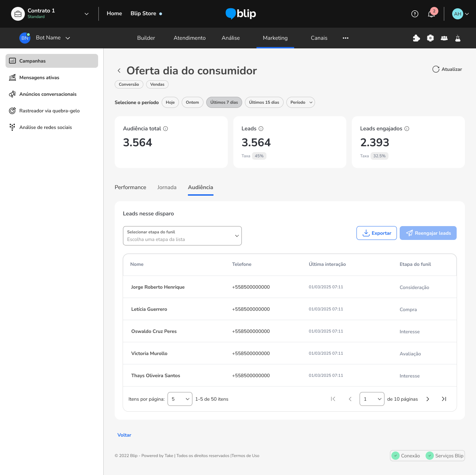Viewport: 476px width, 475px height.
Task: Open the bot settings gear icon
Action: click(430, 38)
